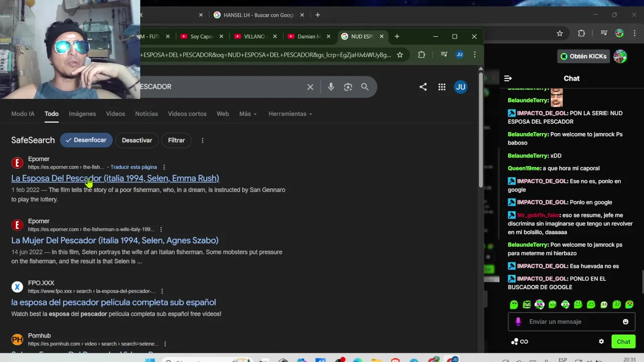Click the magnifier search icon
The width and height of the screenshot is (644, 362).
coord(365,87)
